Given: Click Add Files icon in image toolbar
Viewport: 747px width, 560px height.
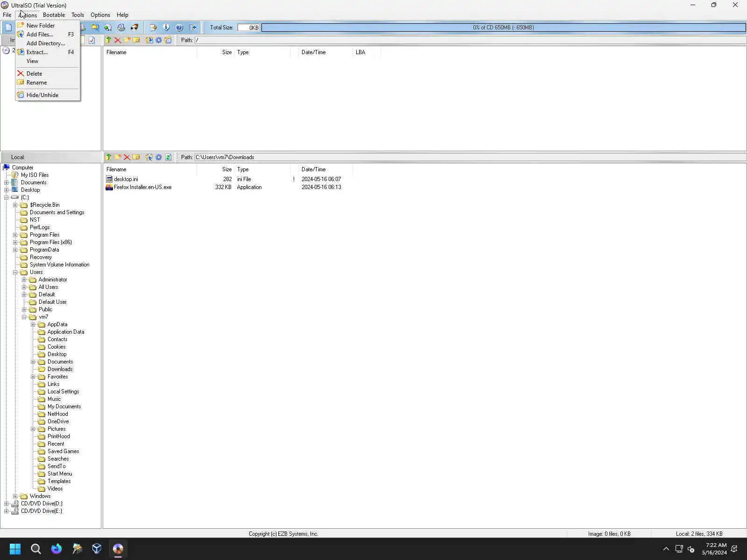Looking at the screenshot, I should (149, 40).
